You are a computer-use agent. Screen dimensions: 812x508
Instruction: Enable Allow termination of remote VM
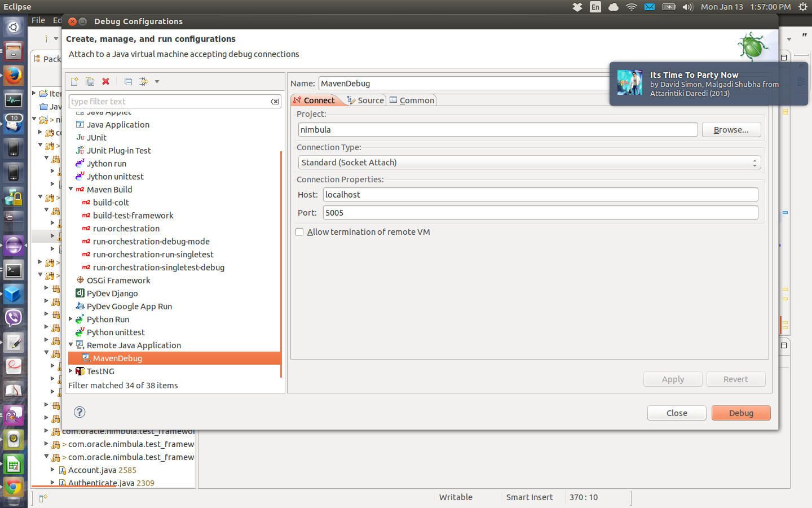[299, 232]
